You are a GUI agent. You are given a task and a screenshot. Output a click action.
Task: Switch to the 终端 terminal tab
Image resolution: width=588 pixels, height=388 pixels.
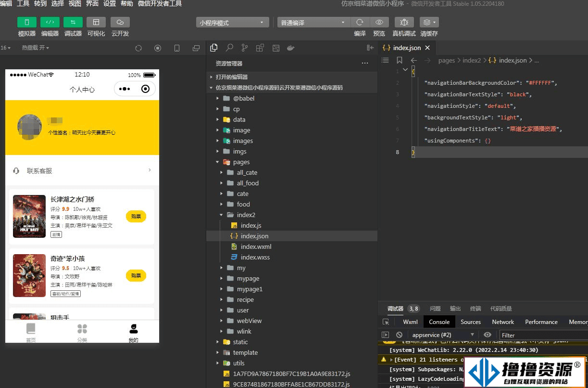475,309
